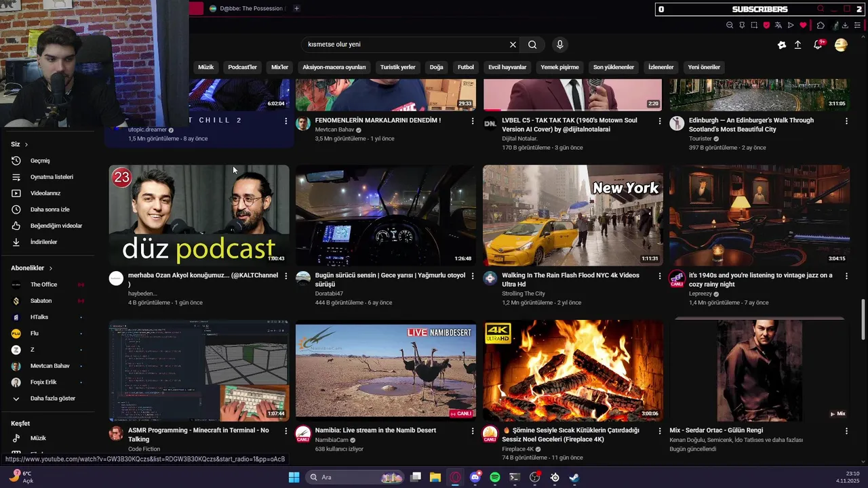Select the Aksiyon-macera oyunları chip
This screenshot has height=488, width=868.
tap(334, 67)
